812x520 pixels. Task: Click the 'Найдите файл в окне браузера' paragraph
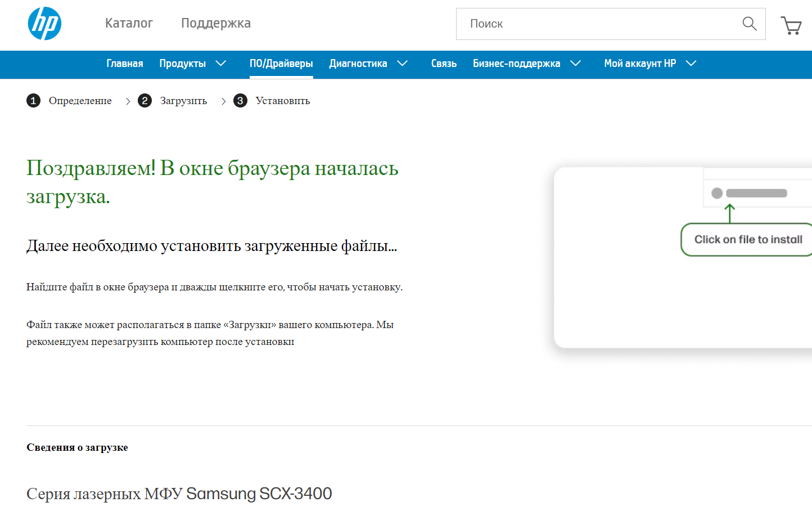214,287
